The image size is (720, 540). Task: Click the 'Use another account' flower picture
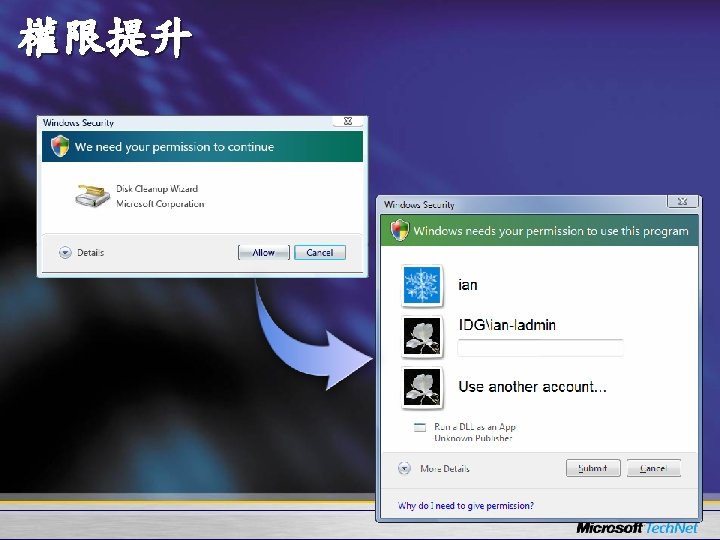[422, 388]
